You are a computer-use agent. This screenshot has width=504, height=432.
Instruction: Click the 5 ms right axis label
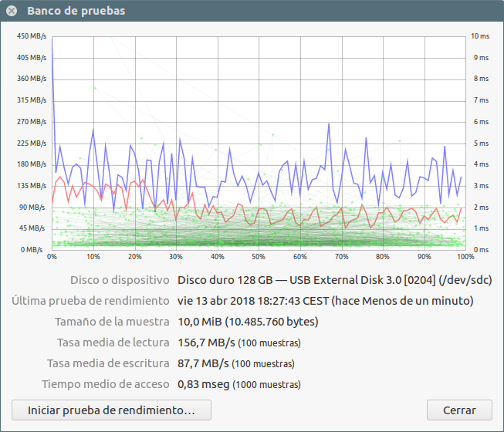coord(480,143)
